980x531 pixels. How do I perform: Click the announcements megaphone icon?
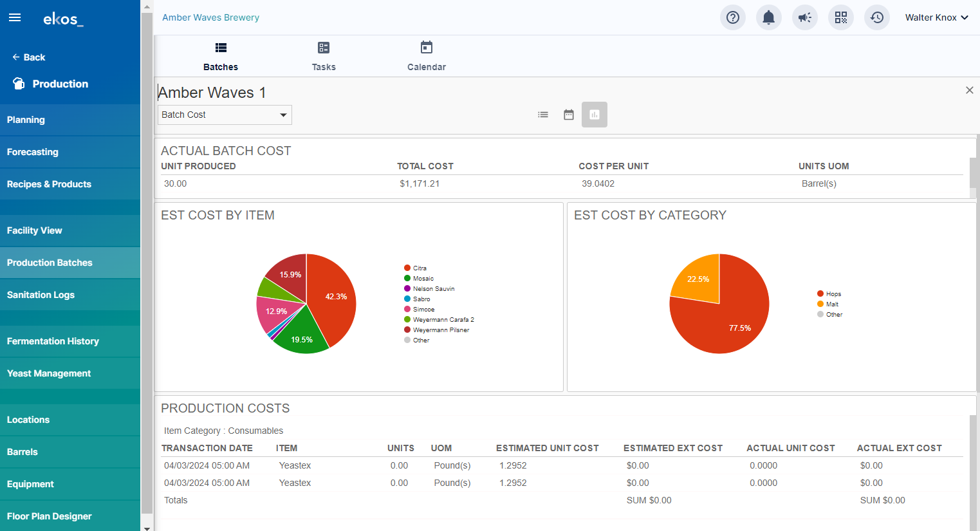pos(805,17)
